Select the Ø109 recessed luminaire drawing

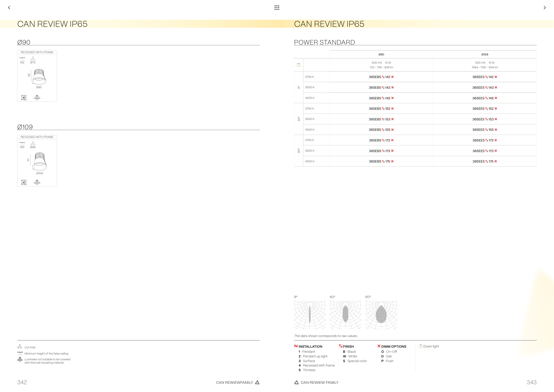pyautogui.click(x=40, y=161)
